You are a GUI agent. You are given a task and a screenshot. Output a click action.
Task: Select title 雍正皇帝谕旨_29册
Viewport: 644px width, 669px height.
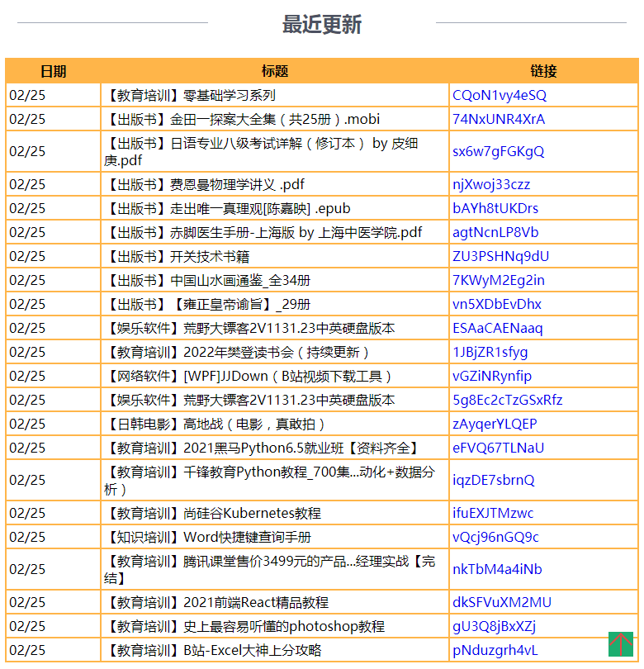pyautogui.click(x=207, y=304)
